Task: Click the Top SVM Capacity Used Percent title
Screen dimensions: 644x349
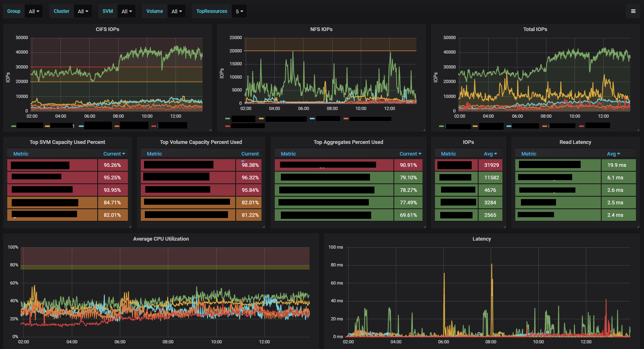Action: [x=67, y=142]
